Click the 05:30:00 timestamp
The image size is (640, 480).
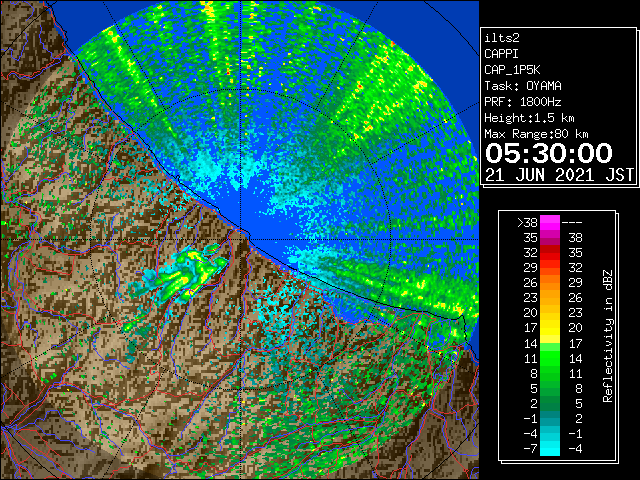coord(549,153)
